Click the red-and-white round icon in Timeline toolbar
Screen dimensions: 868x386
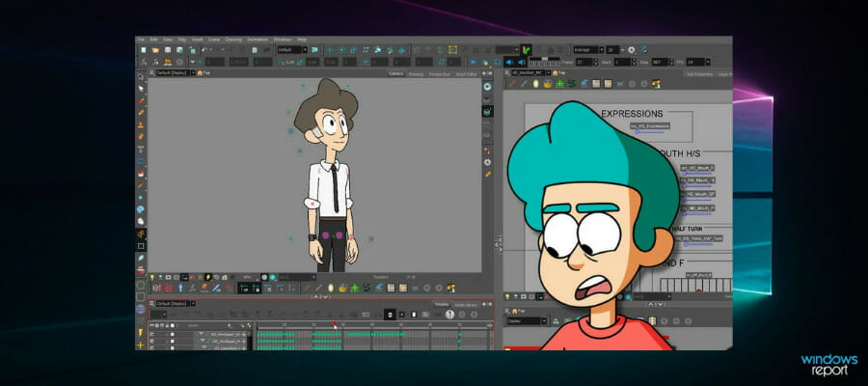point(449,315)
